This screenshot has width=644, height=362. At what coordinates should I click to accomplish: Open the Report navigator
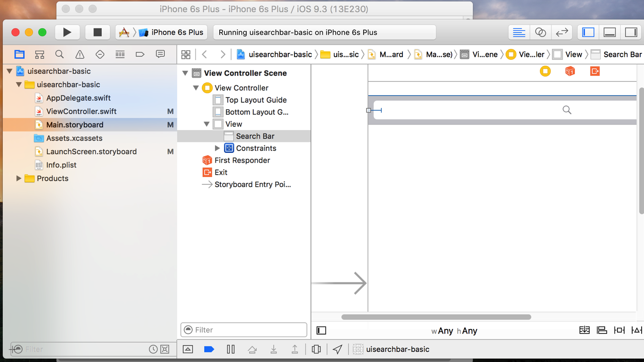tap(160, 54)
